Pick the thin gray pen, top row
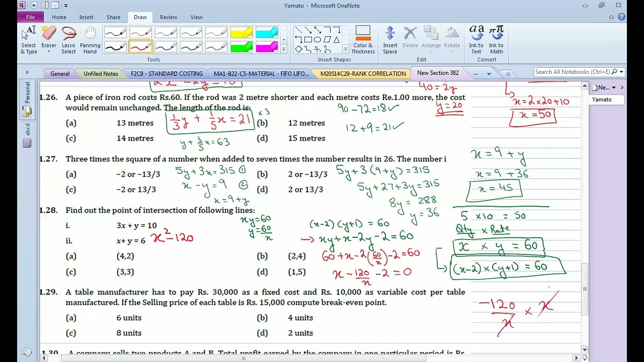This screenshot has height=362, width=644. pos(216,34)
